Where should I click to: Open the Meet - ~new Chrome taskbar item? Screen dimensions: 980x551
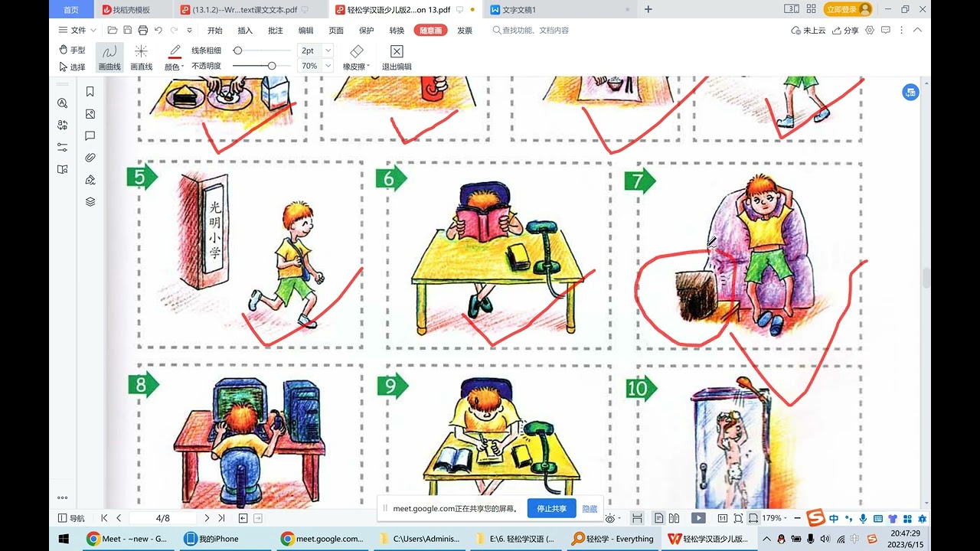click(x=127, y=539)
